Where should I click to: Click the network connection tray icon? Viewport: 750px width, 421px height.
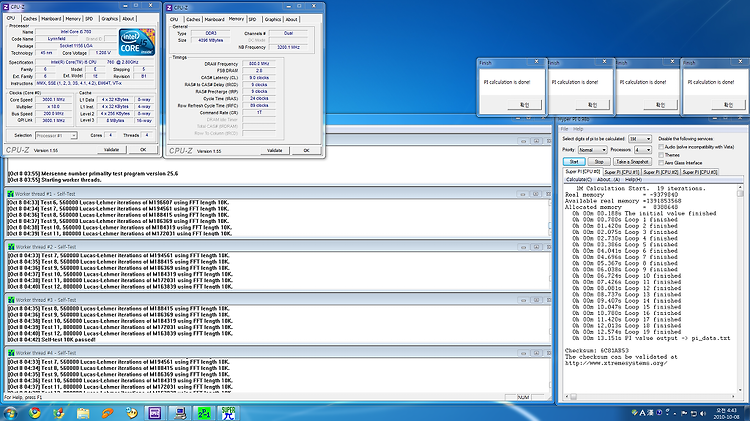(694, 413)
